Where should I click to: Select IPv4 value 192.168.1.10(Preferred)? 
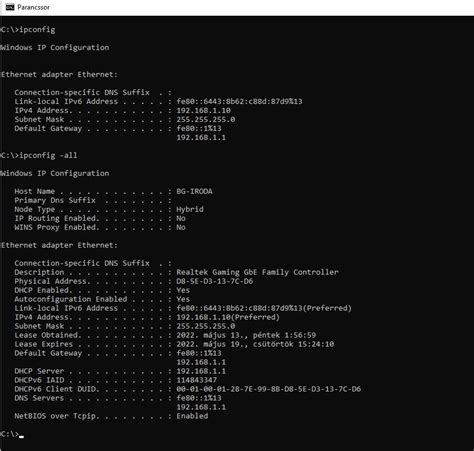(228, 317)
